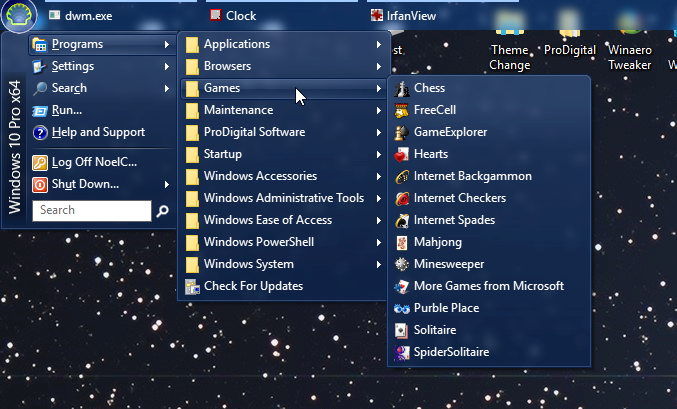Launch Chess from the Games menu

[430, 88]
